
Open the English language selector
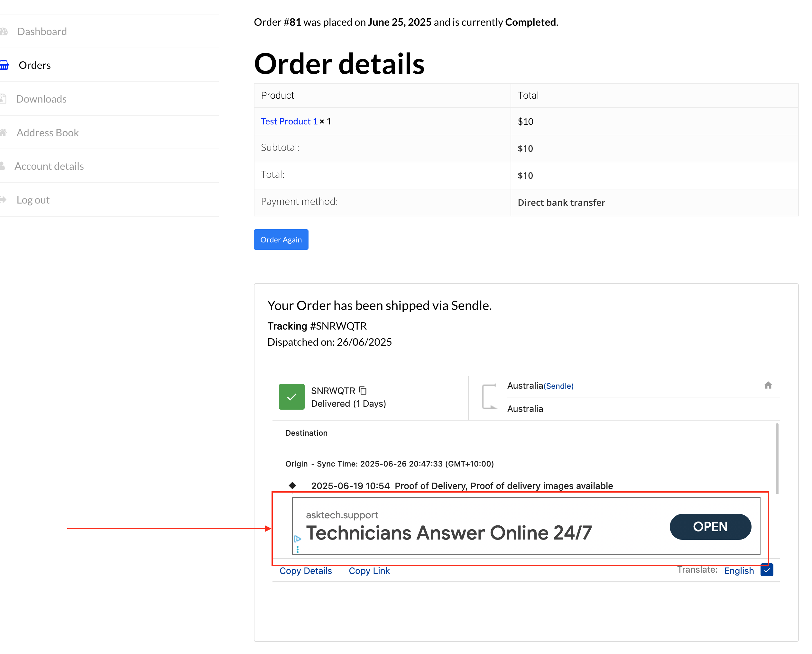coord(739,571)
